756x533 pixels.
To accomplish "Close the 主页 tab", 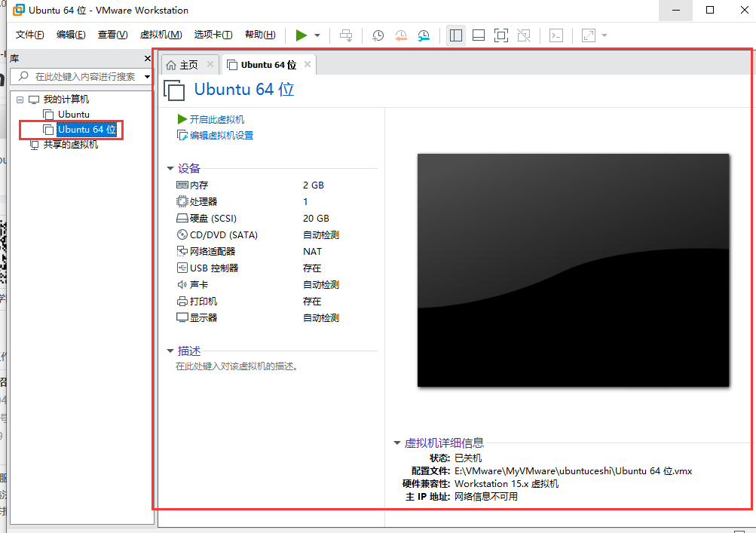I will [x=210, y=64].
